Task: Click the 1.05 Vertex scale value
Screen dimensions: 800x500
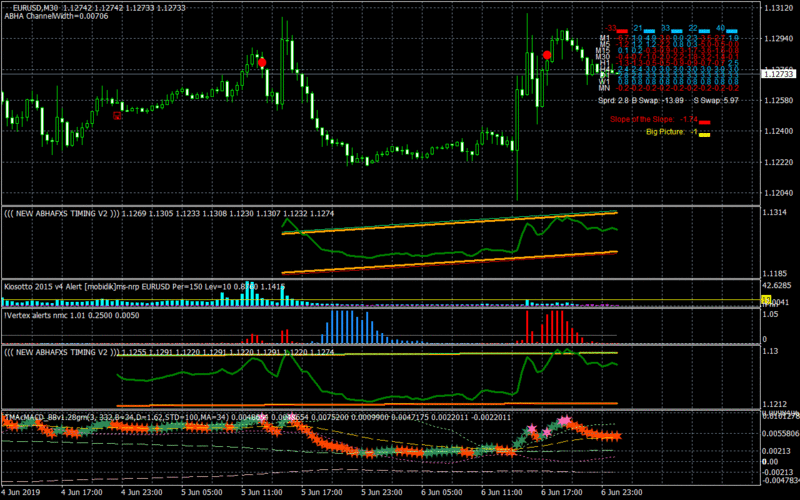Action: pos(771,315)
